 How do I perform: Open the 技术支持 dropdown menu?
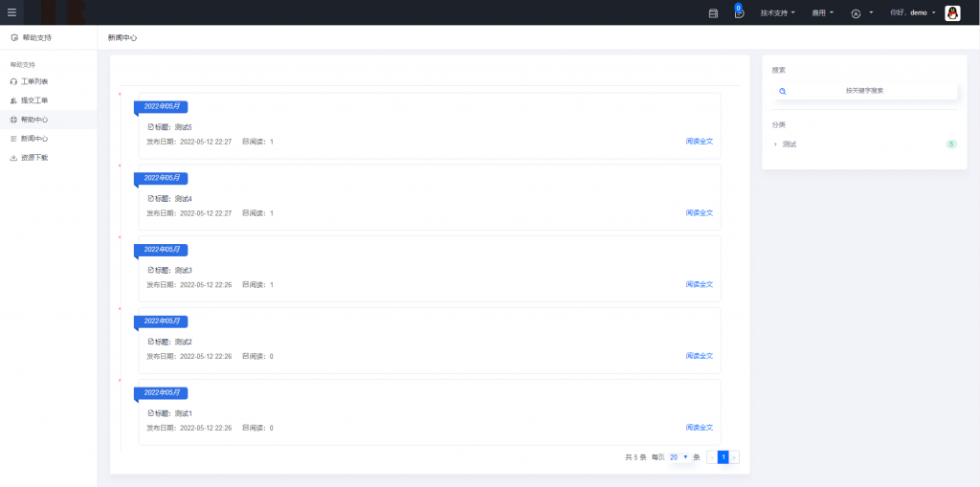click(x=777, y=13)
